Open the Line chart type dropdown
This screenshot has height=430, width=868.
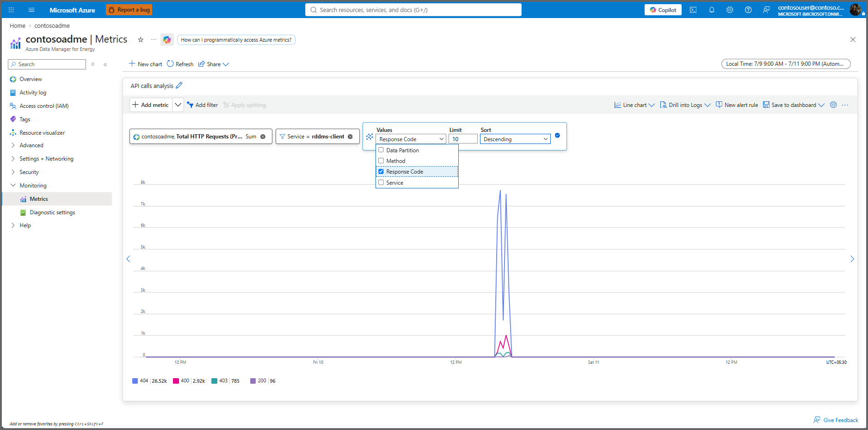634,105
